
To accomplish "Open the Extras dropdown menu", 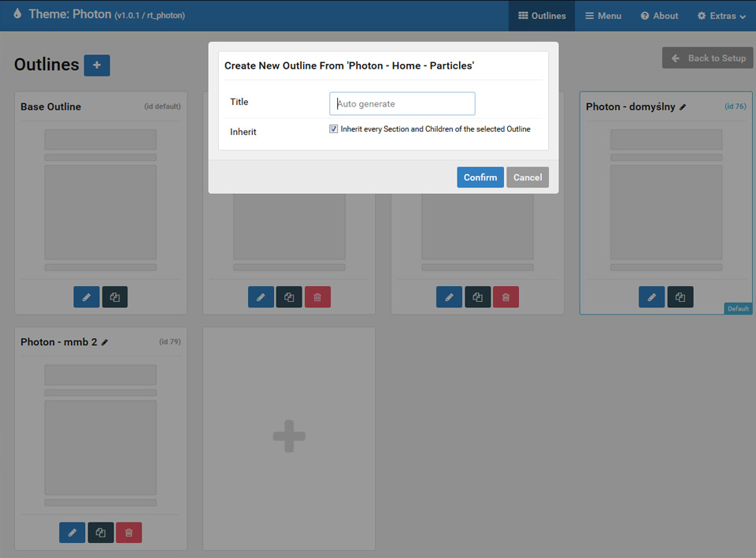I will [722, 16].
